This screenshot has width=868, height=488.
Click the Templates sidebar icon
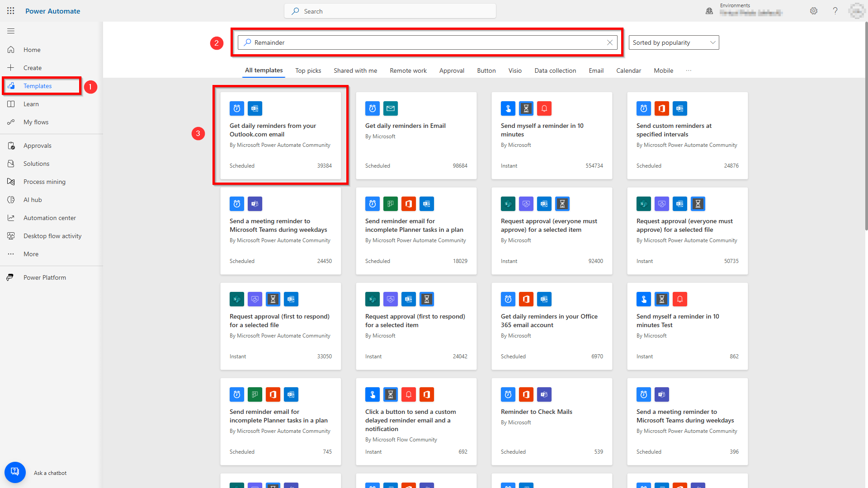click(x=11, y=86)
